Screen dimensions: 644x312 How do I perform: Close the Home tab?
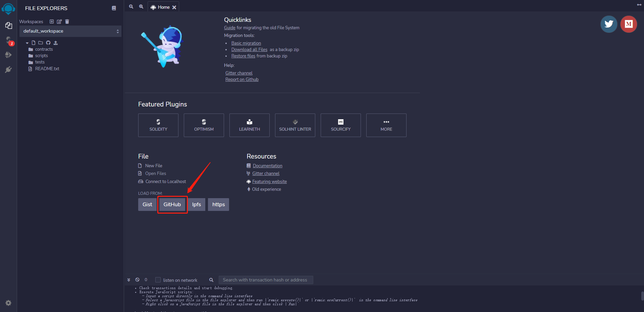pos(174,7)
